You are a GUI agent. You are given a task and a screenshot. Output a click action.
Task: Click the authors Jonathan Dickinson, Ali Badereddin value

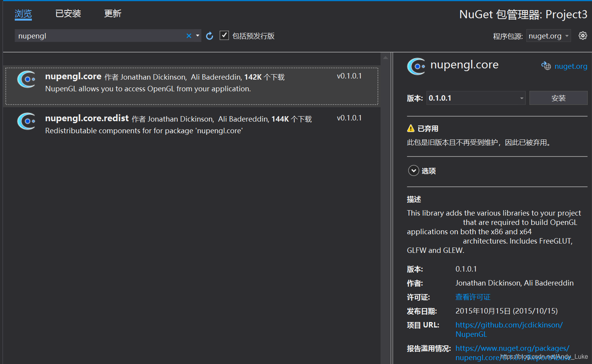[514, 283]
